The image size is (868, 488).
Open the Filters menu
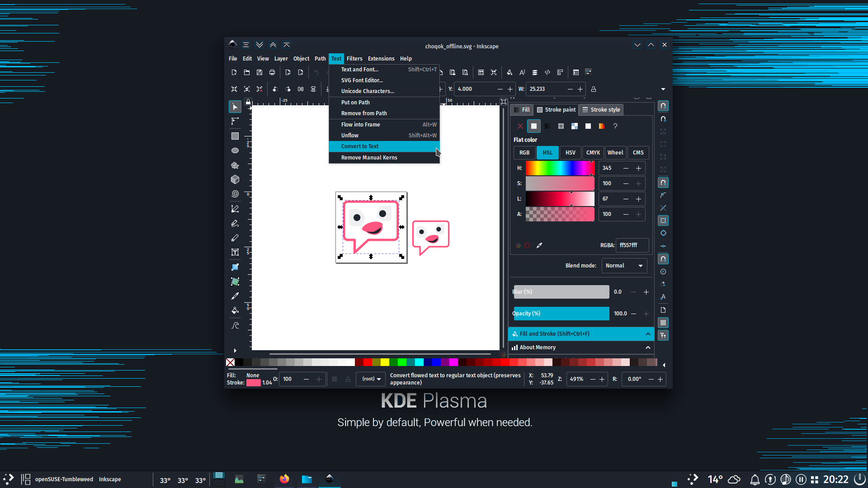click(x=354, y=59)
